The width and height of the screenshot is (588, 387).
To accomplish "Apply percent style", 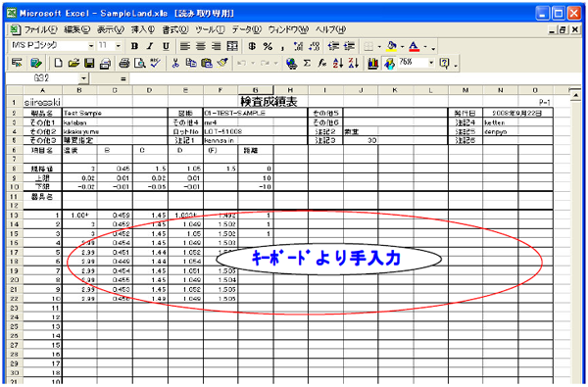I will click(268, 46).
